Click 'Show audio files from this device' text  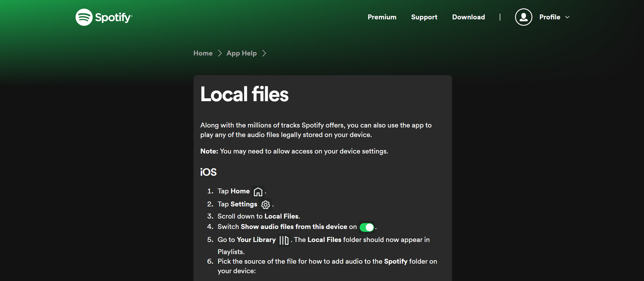coord(294,227)
